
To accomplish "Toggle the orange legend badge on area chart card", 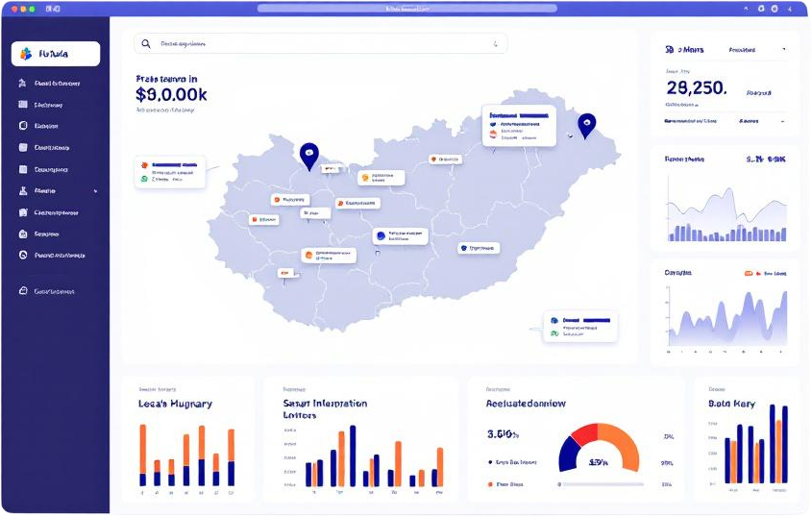I will coord(749,273).
